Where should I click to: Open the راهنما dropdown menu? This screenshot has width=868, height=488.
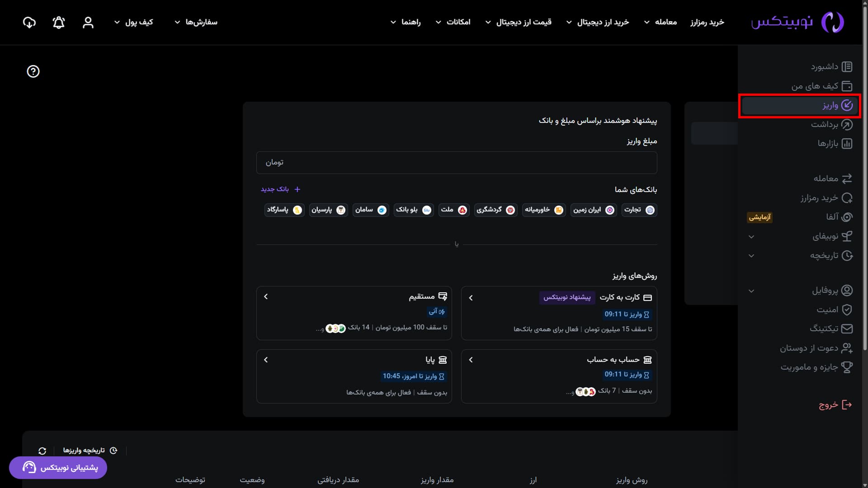406,22
